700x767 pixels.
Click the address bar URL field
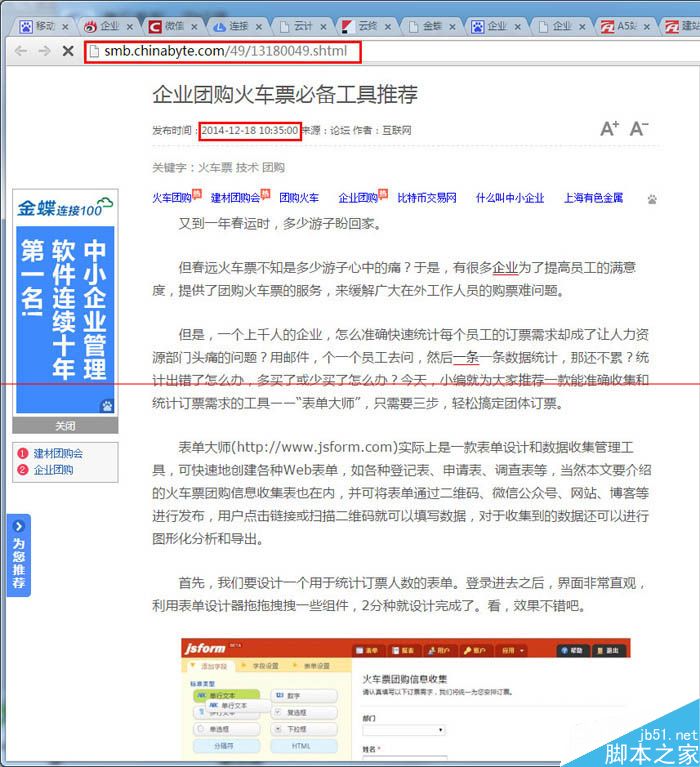[220, 50]
